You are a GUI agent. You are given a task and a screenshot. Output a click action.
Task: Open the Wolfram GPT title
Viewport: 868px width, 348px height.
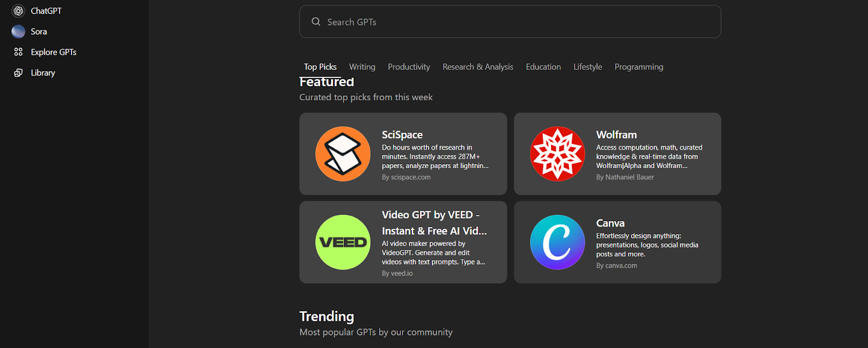point(616,134)
